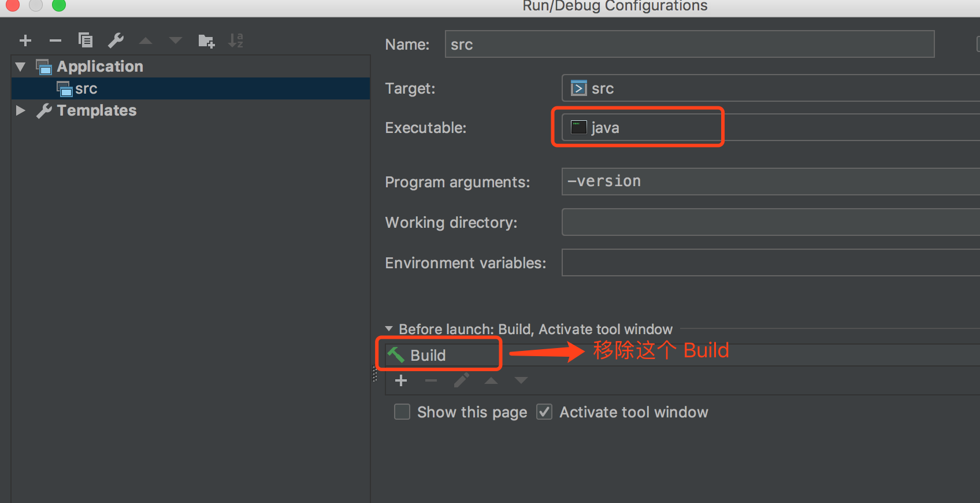The width and height of the screenshot is (980, 503).
Task: Collapse the Before launch section
Action: 389,329
